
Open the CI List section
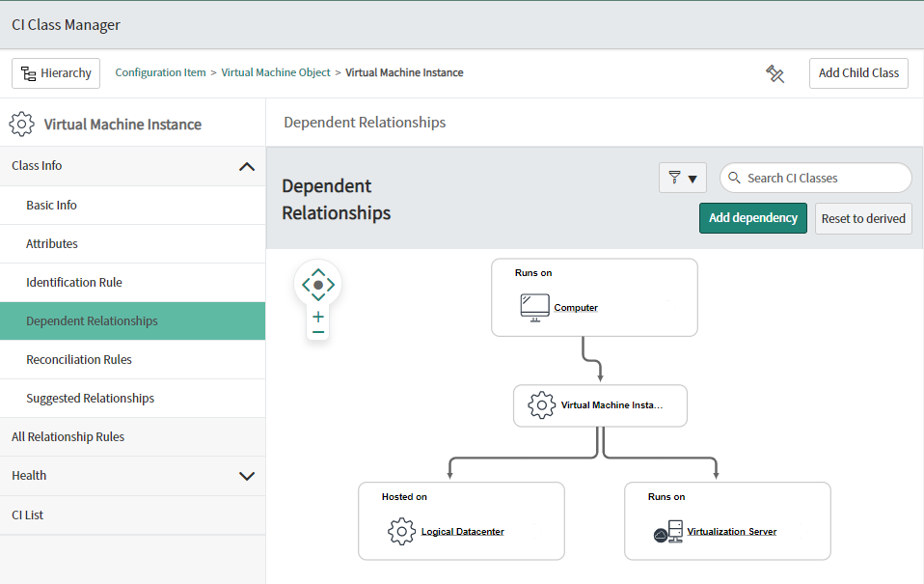point(27,514)
